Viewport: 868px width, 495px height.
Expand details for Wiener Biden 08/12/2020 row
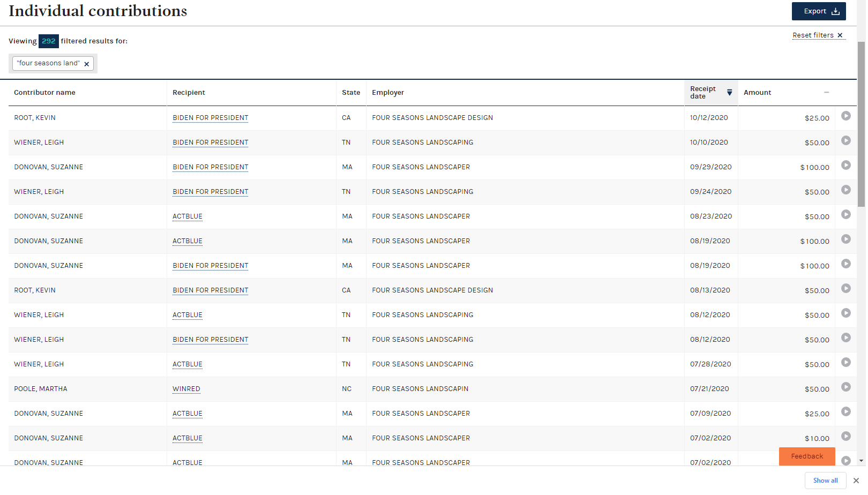click(846, 337)
